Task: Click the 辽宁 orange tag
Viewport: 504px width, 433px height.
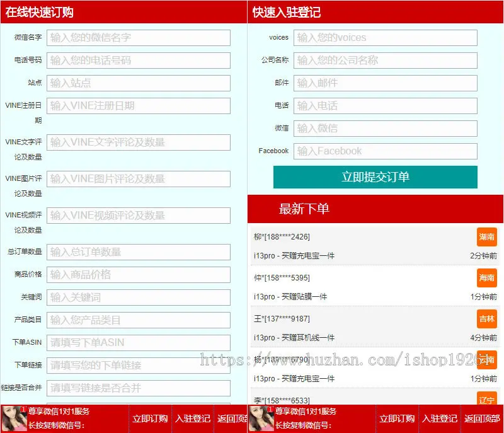Action: (486, 398)
